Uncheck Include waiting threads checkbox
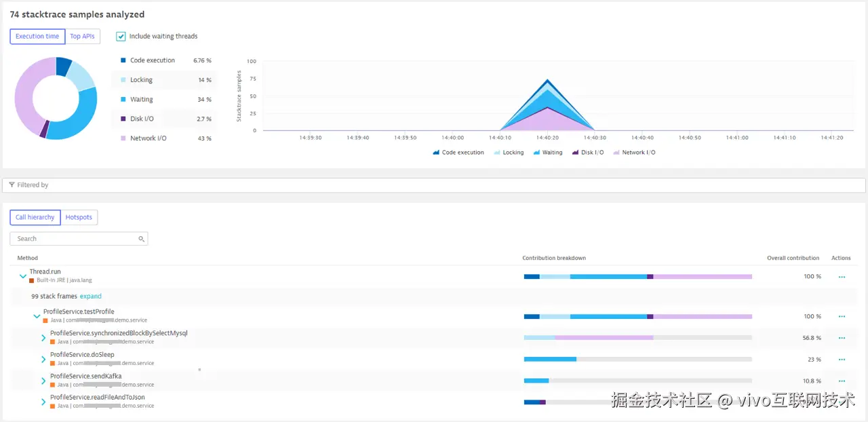This screenshot has width=868, height=422. pyautogui.click(x=121, y=36)
